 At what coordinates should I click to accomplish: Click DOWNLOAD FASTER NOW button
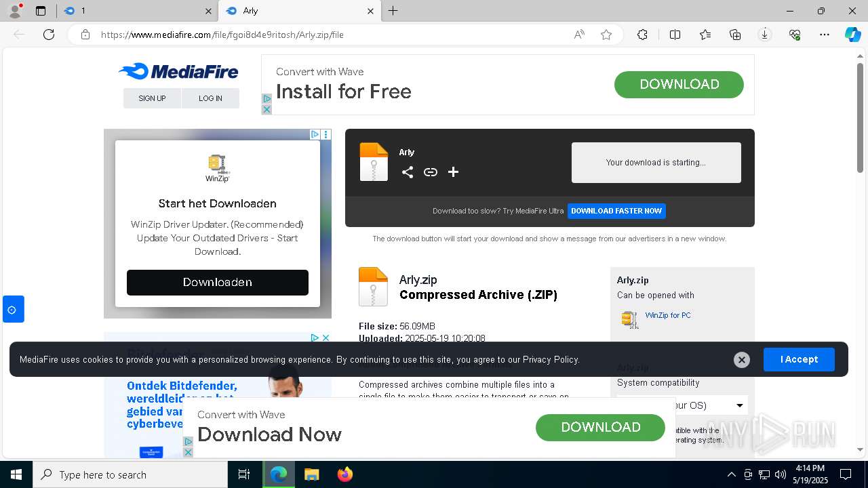pos(616,211)
